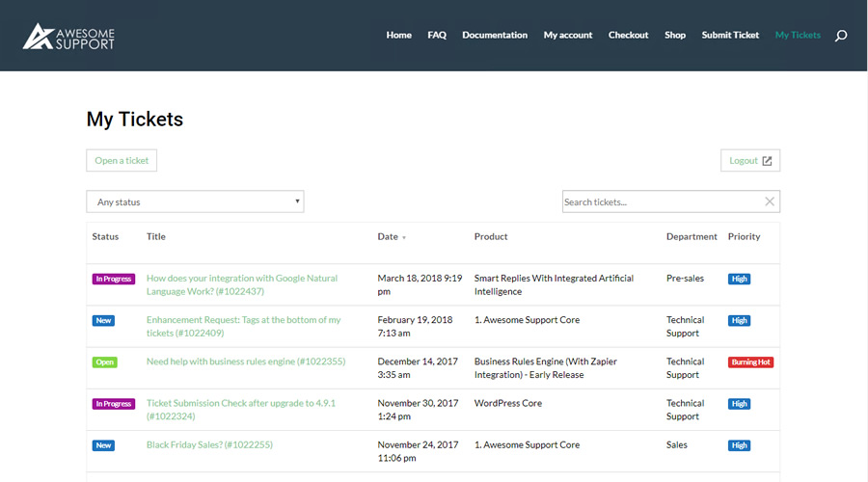868x482 pixels.
Task: Click Awesome Support Core in Black Friday row
Action: pos(527,444)
